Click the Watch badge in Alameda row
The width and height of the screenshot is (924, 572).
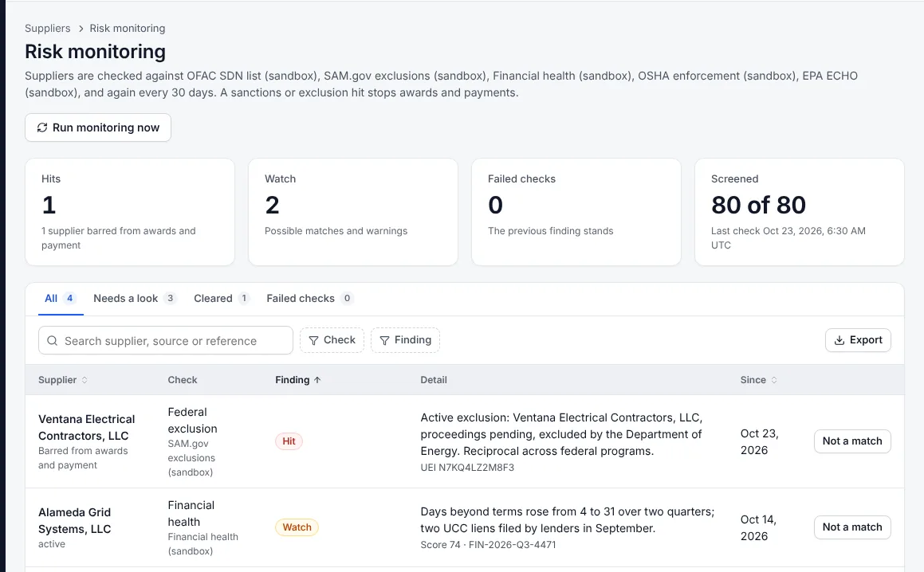point(297,527)
